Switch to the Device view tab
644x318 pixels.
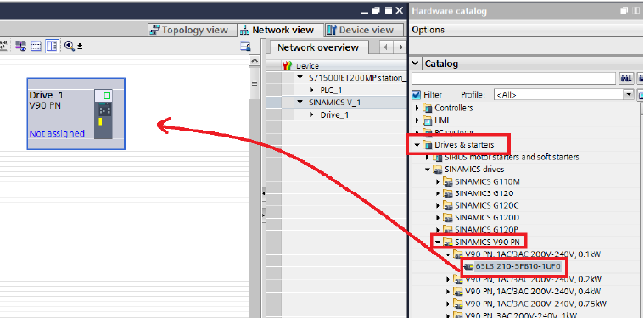(x=361, y=30)
